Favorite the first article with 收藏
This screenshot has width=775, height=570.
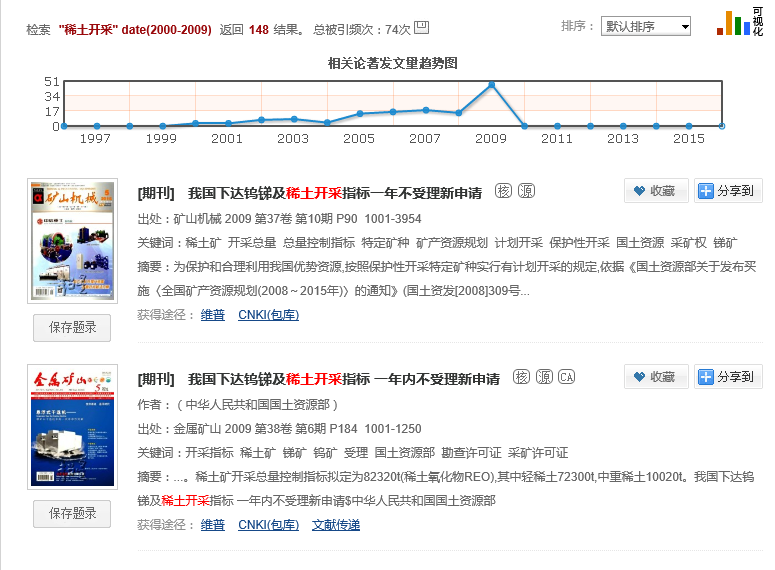[x=655, y=191]
